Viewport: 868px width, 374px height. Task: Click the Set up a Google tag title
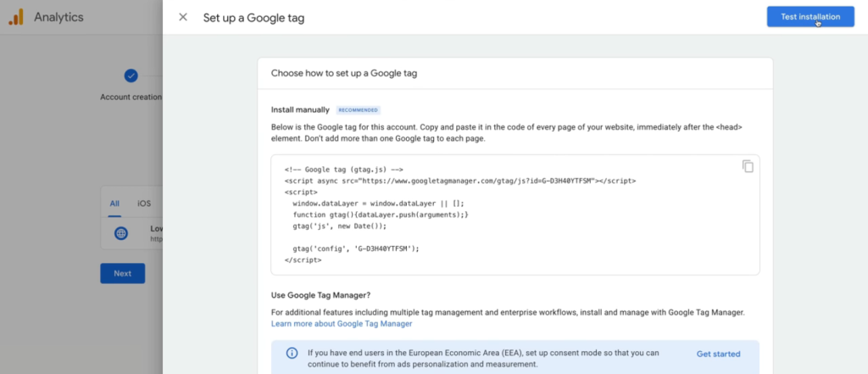(x=253, y=18)
